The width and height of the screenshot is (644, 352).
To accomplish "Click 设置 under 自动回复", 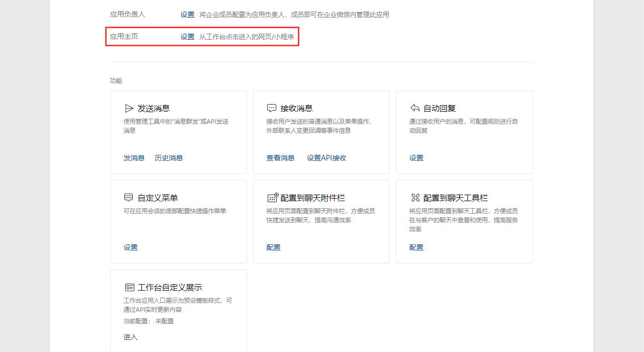I will click(x=416, y=158).
